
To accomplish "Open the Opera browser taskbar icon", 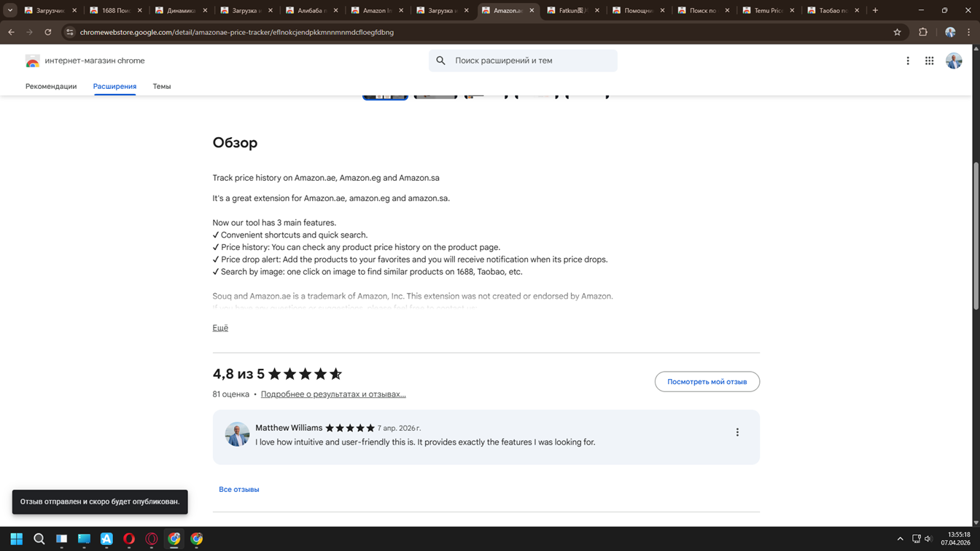I will point(129,539).
